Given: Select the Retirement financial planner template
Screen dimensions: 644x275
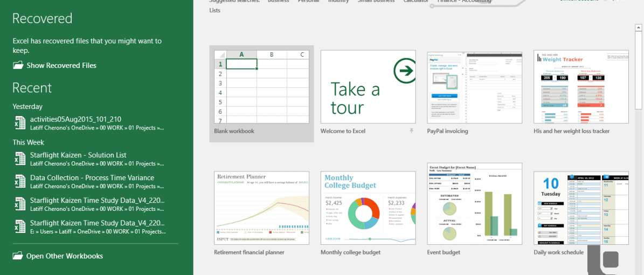Looking at the screenshot, I should pos(261,208).
